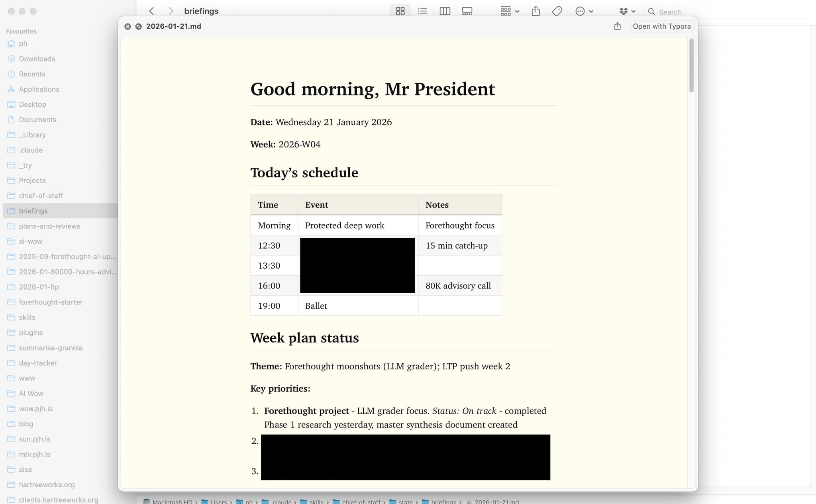Open 2026-01-21.md with Typora
Image resolution: width=816 pixels, height=504 pixels.
661,26
